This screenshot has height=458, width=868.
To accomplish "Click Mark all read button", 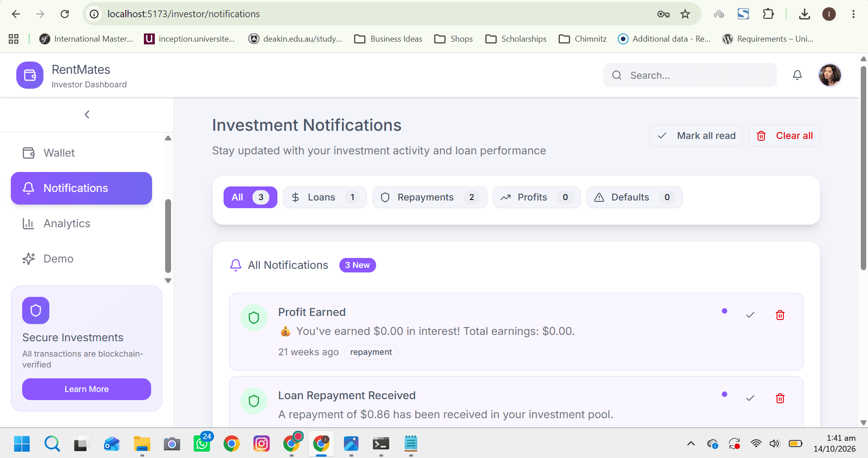I will pyautogui.click(x=696, y=136).
